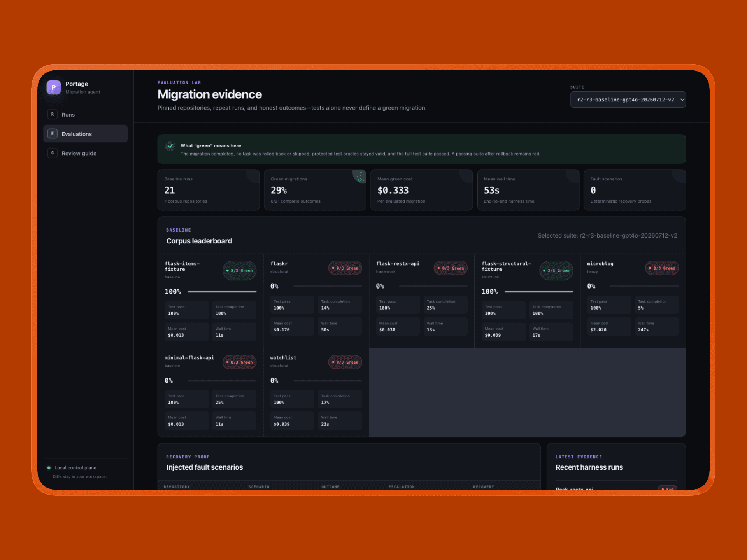Click the 0/3 Green badge on flask-restx-api

tap(451, 268)
